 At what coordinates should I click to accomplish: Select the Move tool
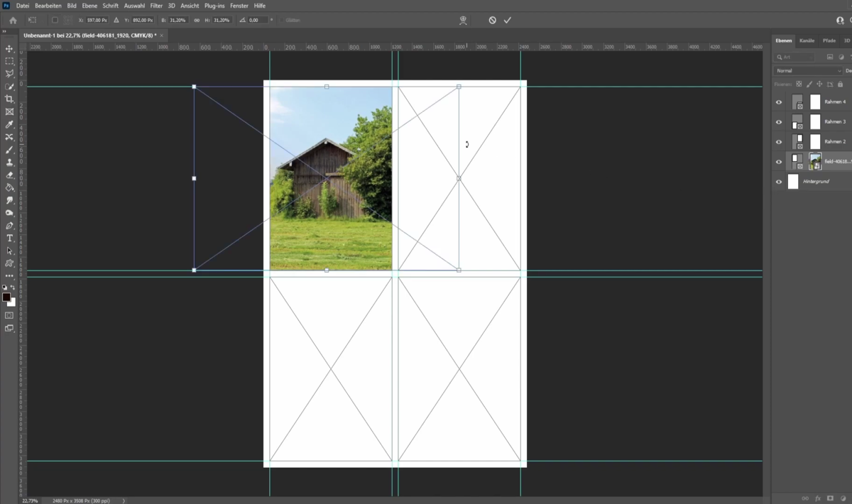(x=9, y=50)
